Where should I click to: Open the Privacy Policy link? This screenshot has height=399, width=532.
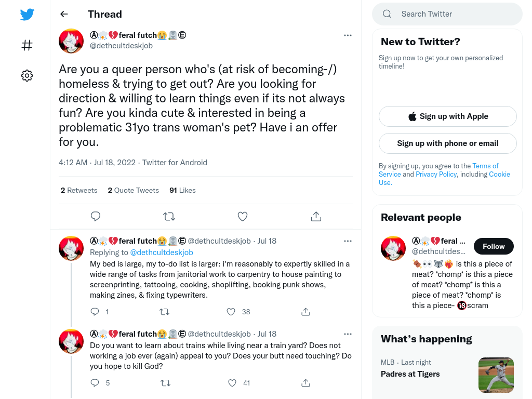click(436, 174)
